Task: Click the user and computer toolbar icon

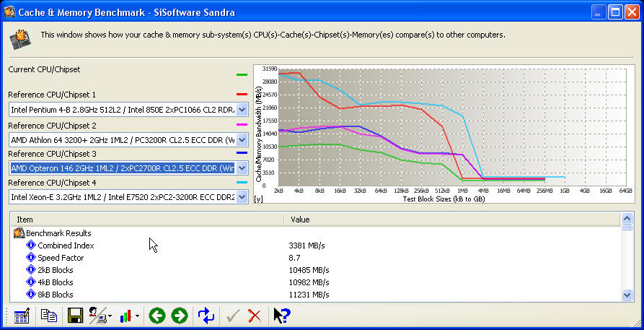Action: [99, 316]
